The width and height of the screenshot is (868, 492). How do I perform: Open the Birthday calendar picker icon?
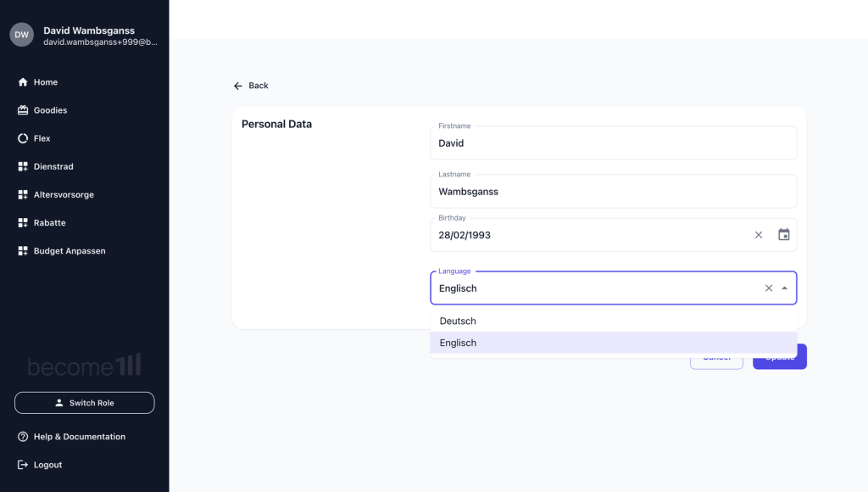(784, 235)
